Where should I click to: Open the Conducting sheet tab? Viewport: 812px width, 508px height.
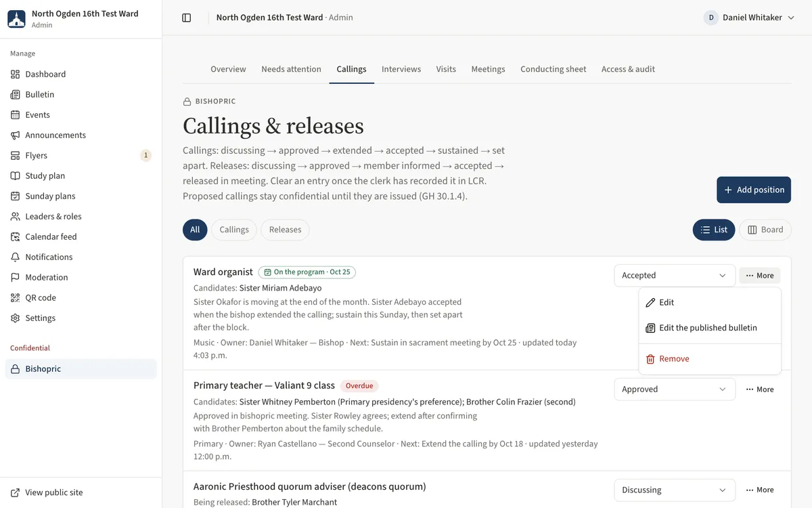click(553, 69)
